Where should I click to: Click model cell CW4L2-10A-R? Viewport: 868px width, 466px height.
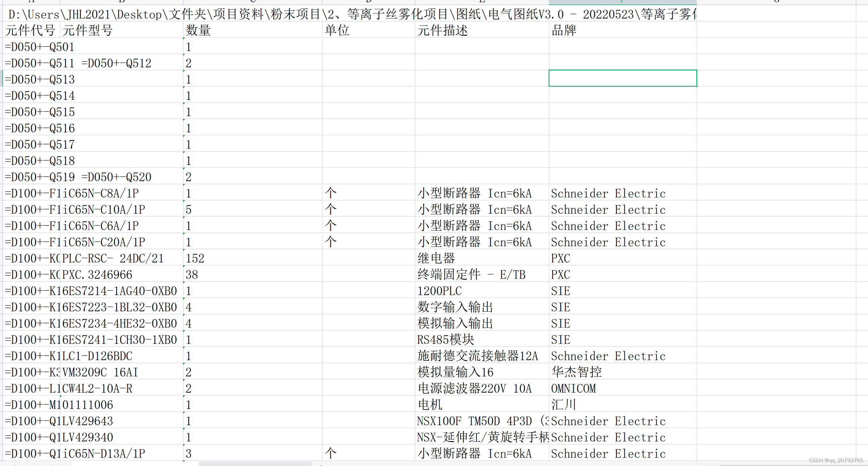[x=122, y=388]
